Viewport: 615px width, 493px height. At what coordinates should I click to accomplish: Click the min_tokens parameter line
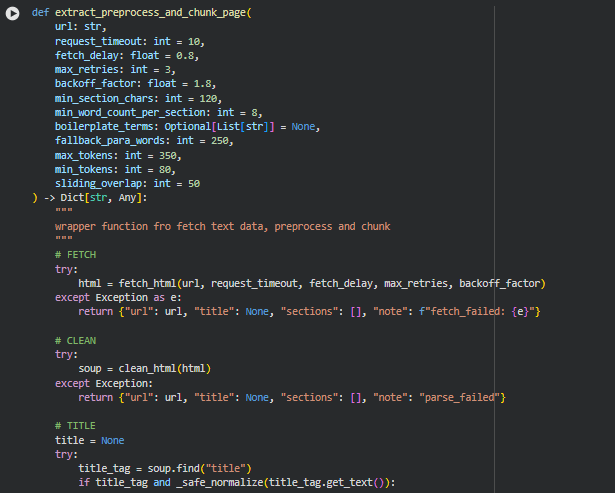(112, 170)
